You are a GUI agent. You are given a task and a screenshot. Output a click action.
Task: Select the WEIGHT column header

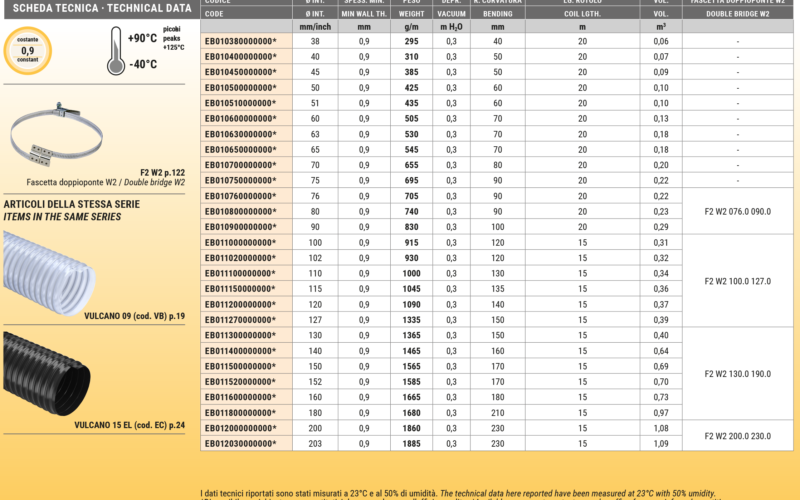click(x=410, y=15)
